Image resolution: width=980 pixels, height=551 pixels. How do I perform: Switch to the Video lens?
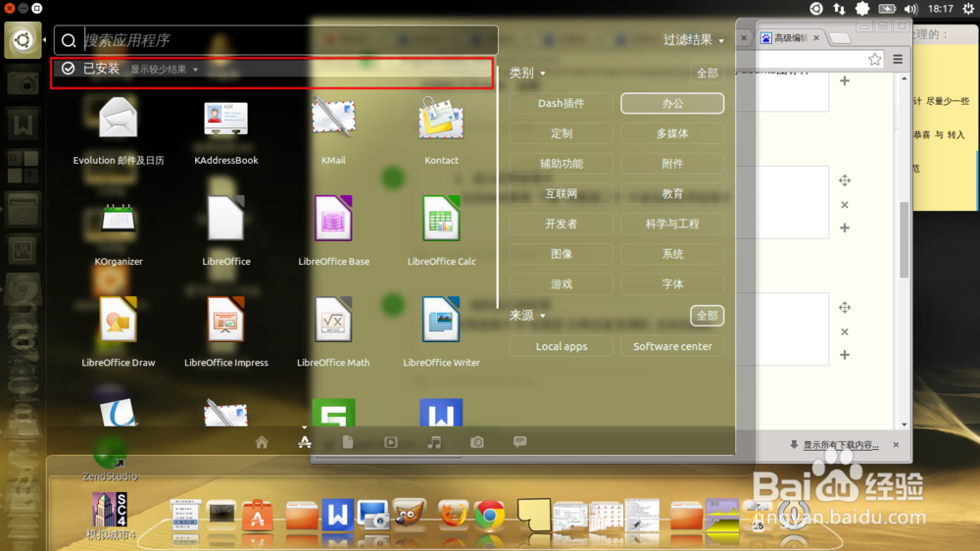pos(391,442)
